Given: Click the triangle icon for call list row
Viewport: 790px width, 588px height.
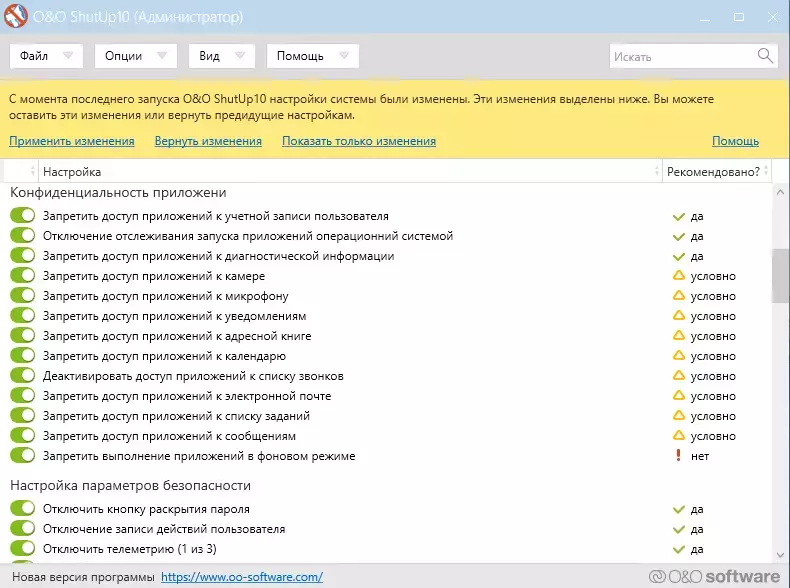Looking at the screenshot, I should tap(679, 375).
